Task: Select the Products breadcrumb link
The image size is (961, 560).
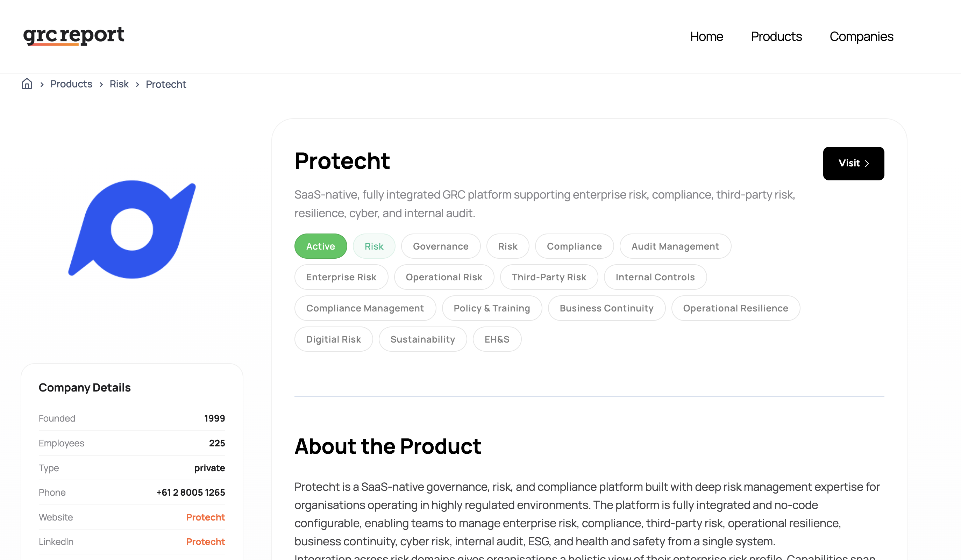Action: click(71, 84)
